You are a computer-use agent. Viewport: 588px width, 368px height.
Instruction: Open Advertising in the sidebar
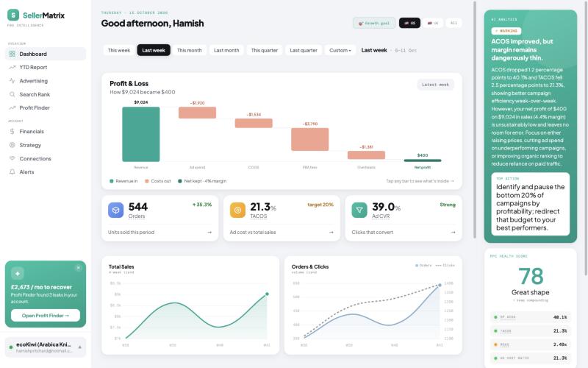(x=46, y=81)
